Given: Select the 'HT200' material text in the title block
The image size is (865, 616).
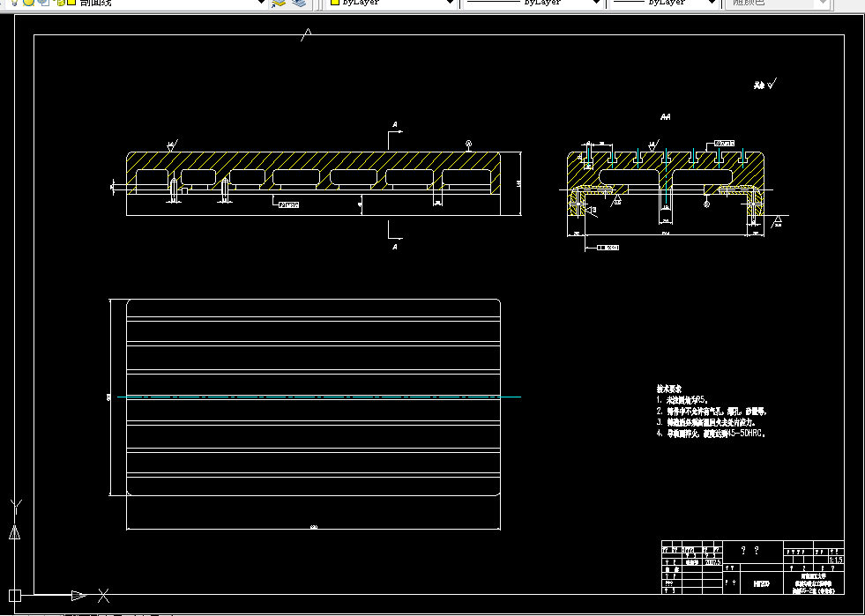Looking at the screenshot, I should [x=761, y=583].
